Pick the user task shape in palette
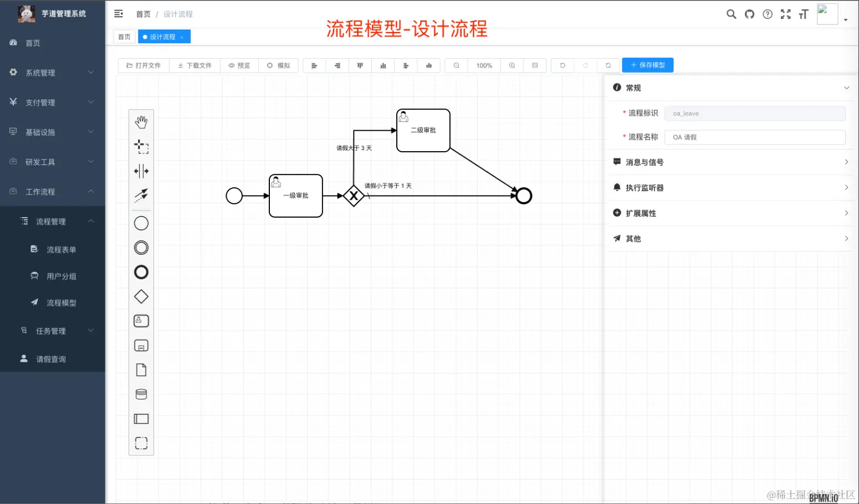This screenshot has width=859, height=504. (x=141, y=321)
